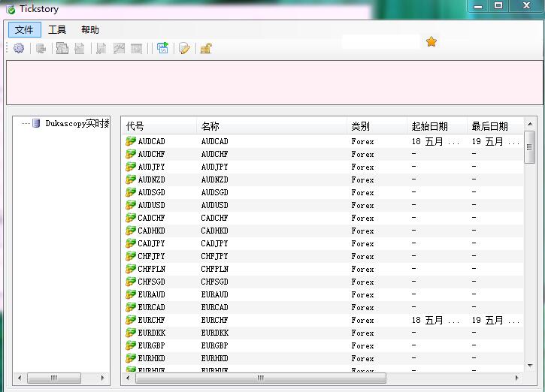The width and height of the screenshot is (545, 392).
Task: Sort list by the 起始日期 column header
Action: (x=429, y=126)
